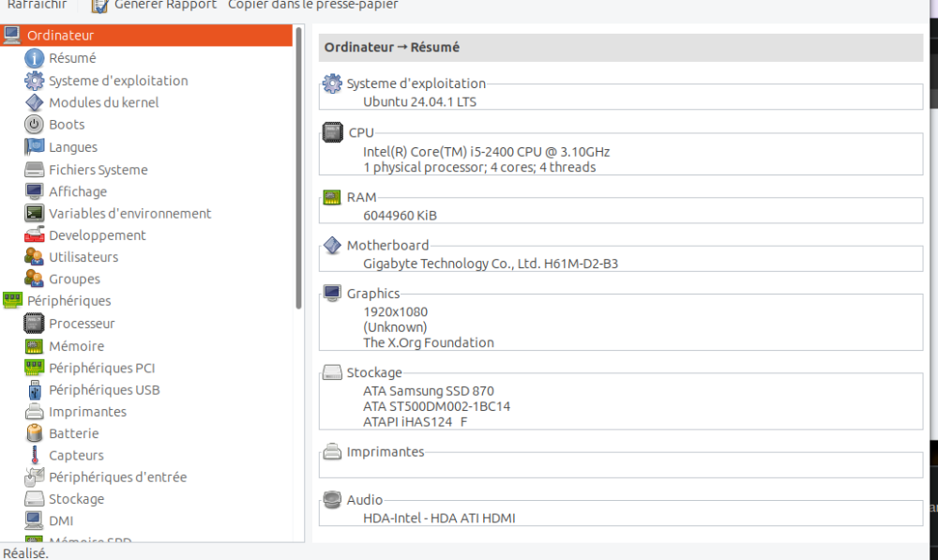This screenshot has width=938, height=560.
Task: Click the sidebar vertical scrollbar
Action: point(299,169)
